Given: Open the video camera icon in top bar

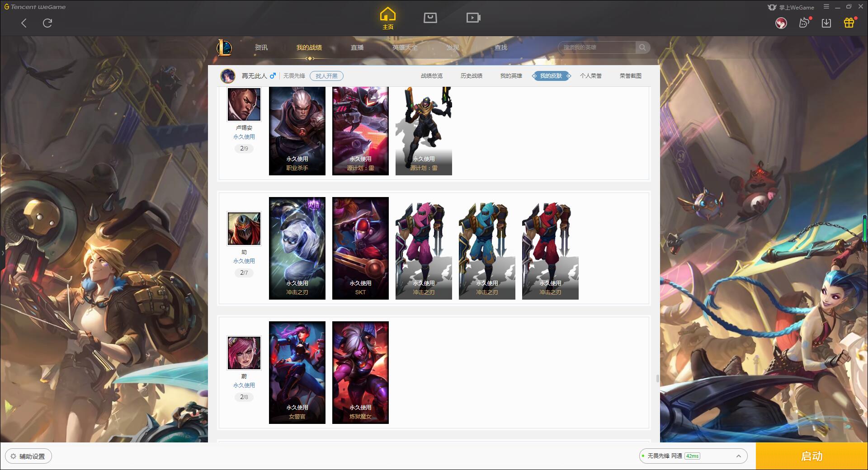Looking at the screenshot, I should coord(473,18).
